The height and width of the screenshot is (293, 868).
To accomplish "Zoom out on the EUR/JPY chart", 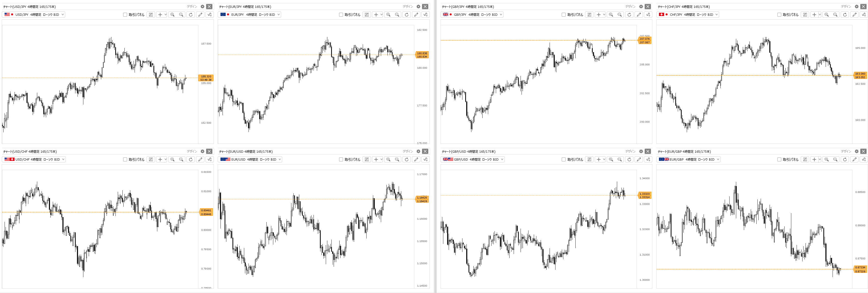I will point(397,15).
